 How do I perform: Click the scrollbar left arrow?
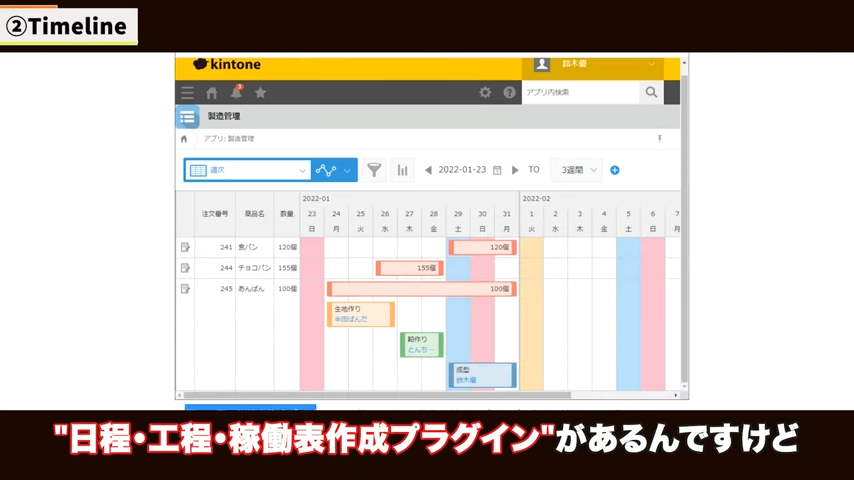click(x=179, y=395)
